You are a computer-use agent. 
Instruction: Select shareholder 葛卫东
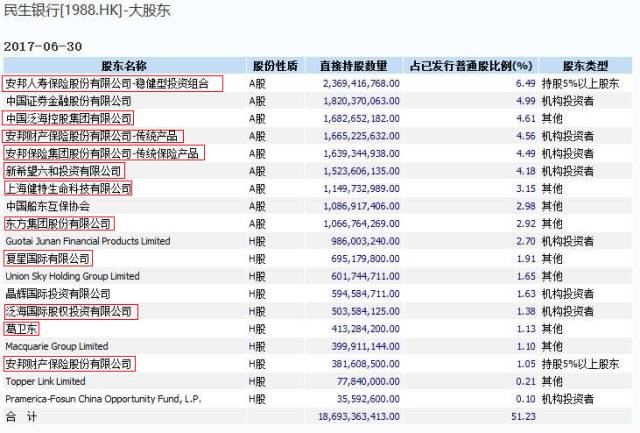(21, 329)
